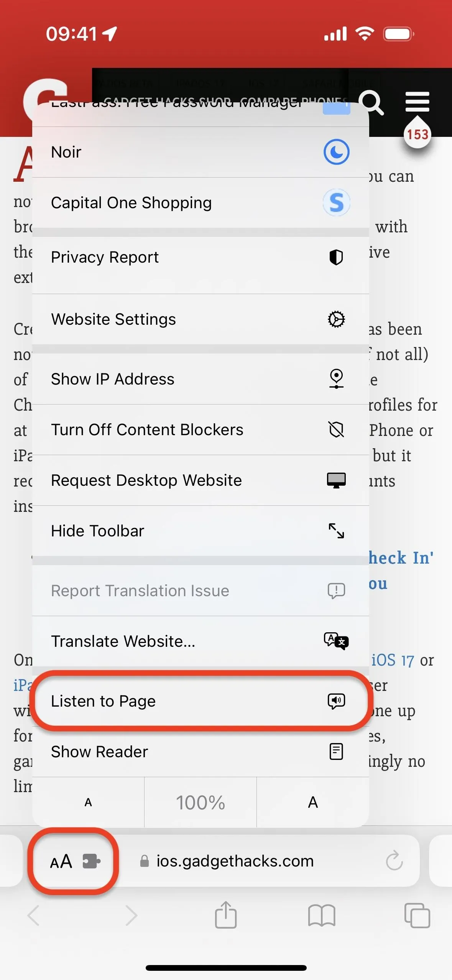
Task: Tap the Capital One Shopping S icon
Action: (x=336, y=202)
